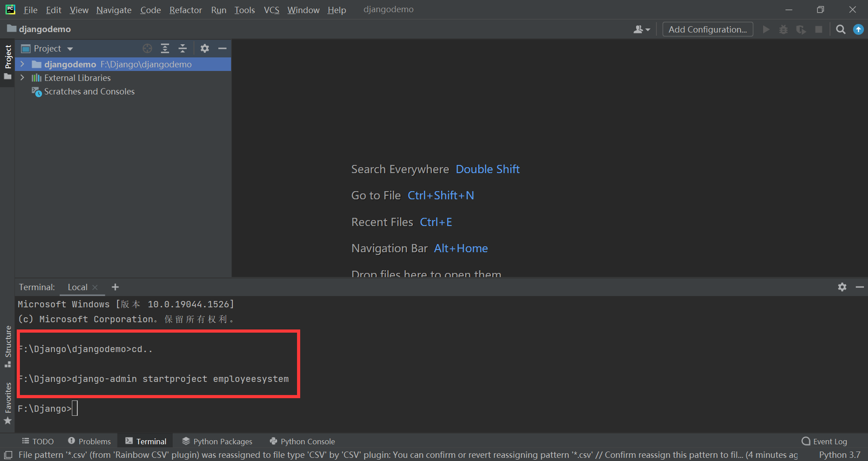Click the CSV file pattern status message
Image resolution: width=868 pixels, height=461 pixels.
pos(408,455)
